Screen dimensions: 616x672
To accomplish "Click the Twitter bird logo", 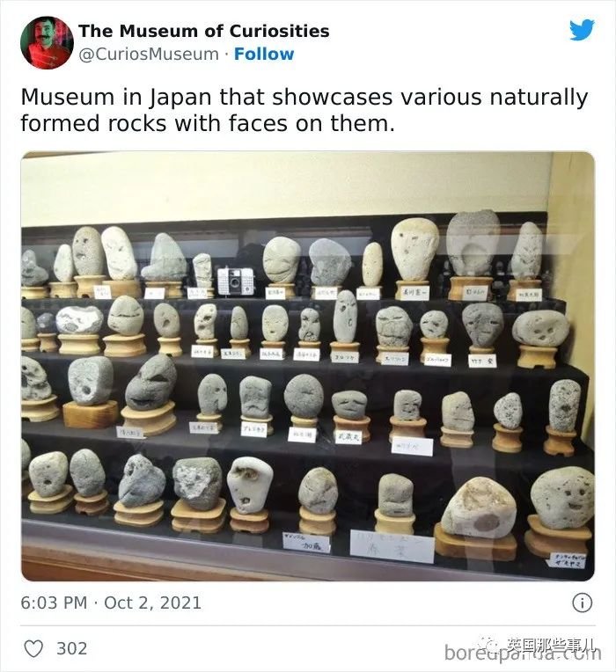I will pos(582,30).
